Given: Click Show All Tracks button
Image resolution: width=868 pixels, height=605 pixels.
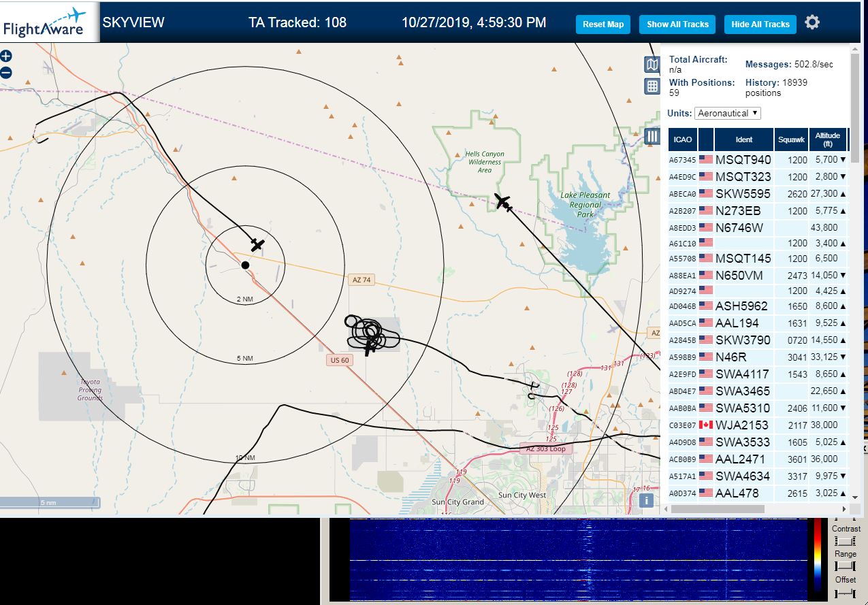Looking at the screenshot, I should coord(677,24).
